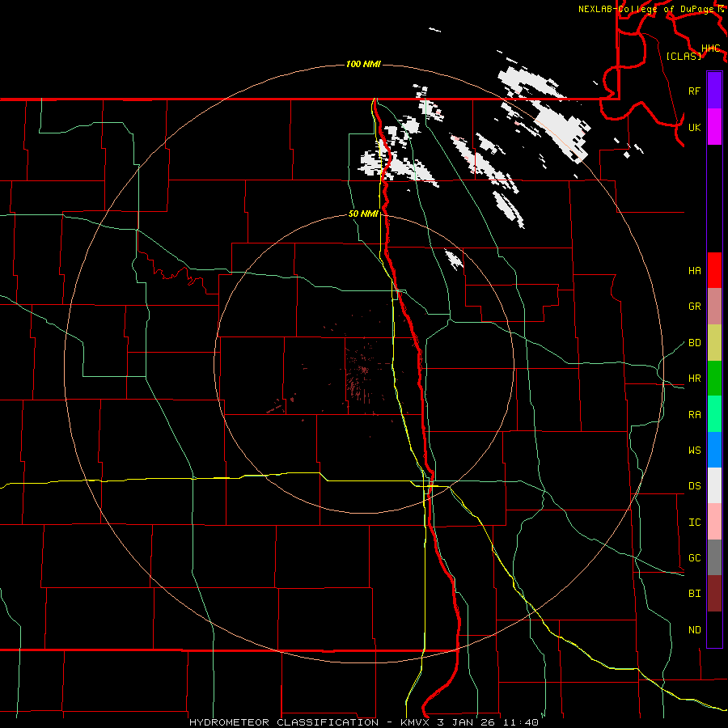Viewport: 728px width, 728px height.
Task: Click the RA light green legend swatch
Action: 714,414
